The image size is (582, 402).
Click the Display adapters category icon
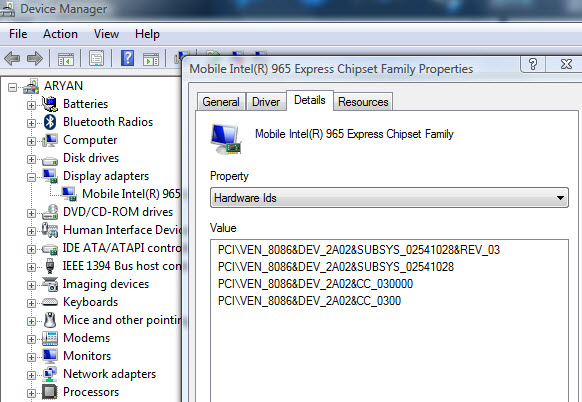(50, 176)
